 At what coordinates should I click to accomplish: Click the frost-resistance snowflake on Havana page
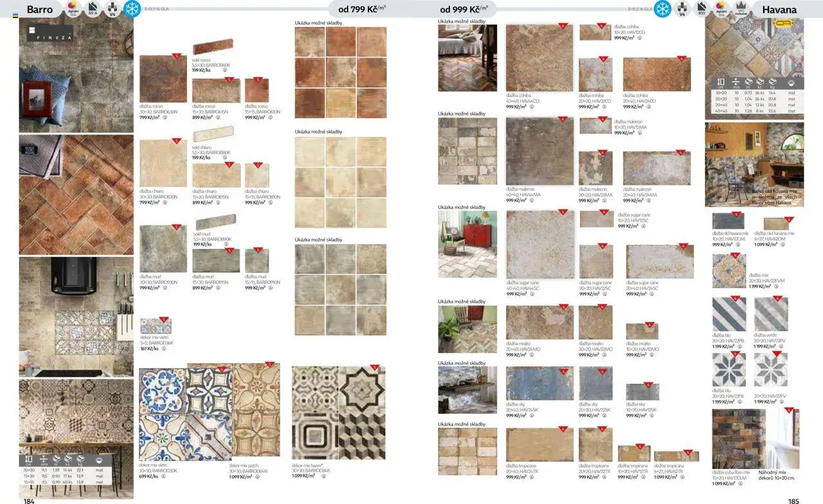tap(662, 9)
